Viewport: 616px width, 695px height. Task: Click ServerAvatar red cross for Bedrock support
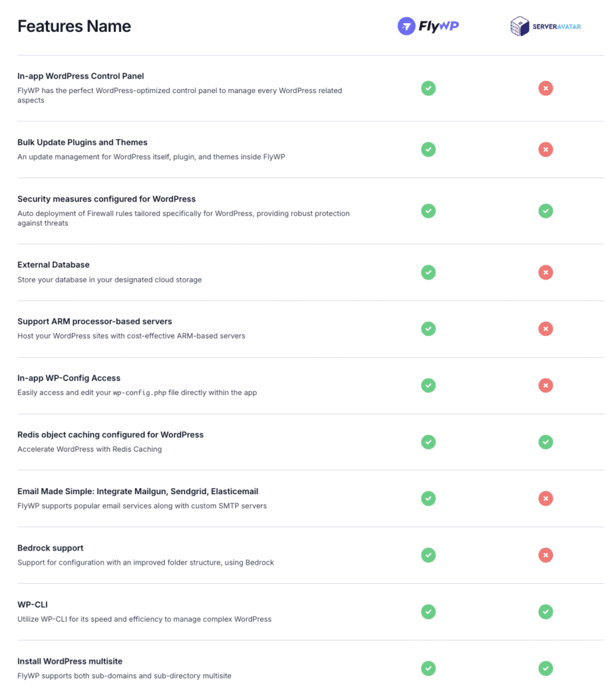coord(545,555)
